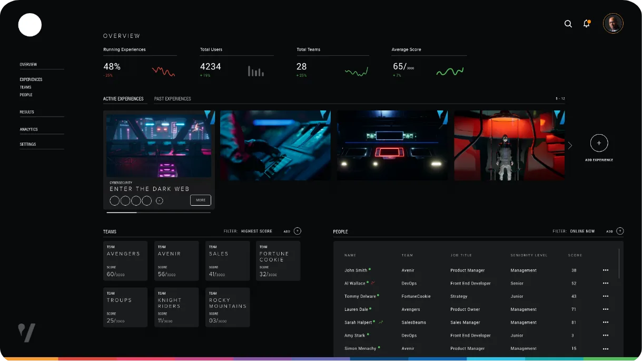The width and height of the screenshot is (642, 364).
Task: Click More button on Dark Web card
Action: (201, 200)
